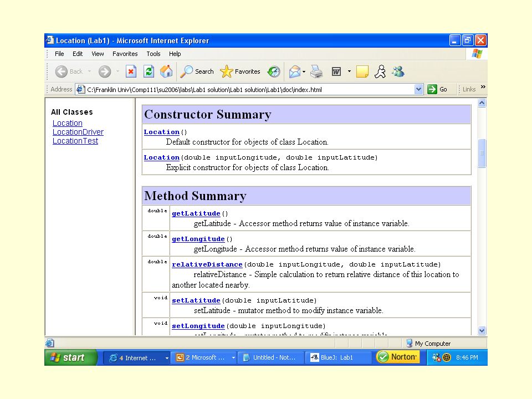Viewport: 532px width, 399px height.
Task: Expand the Microsoft taskbar group arrow
Action: pyautogui.click(x=233, y=357)
